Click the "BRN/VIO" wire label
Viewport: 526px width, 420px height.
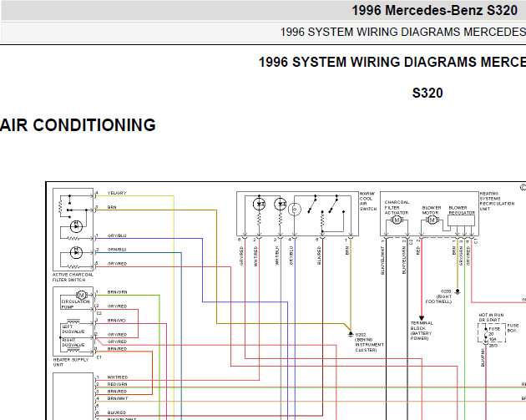116,321
